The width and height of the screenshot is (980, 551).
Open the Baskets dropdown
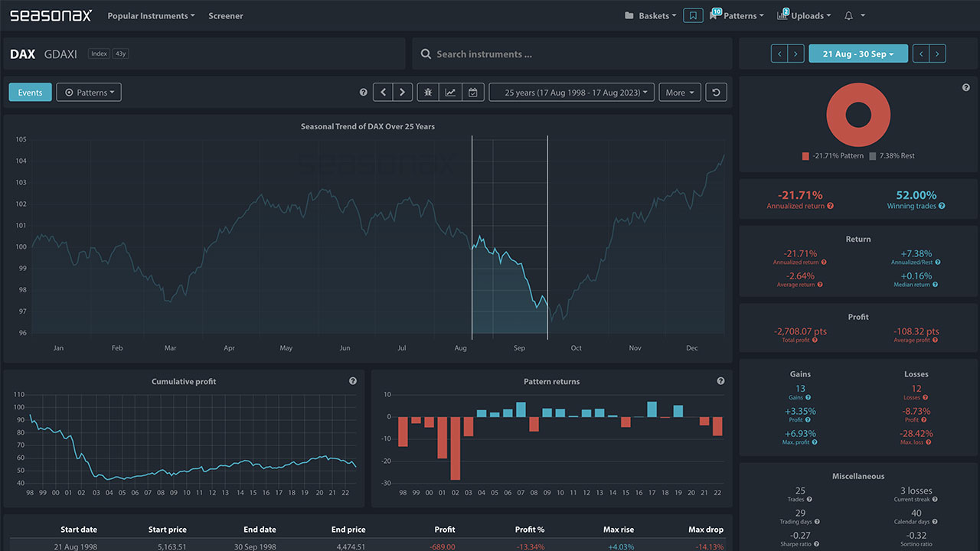coord(650,15)
